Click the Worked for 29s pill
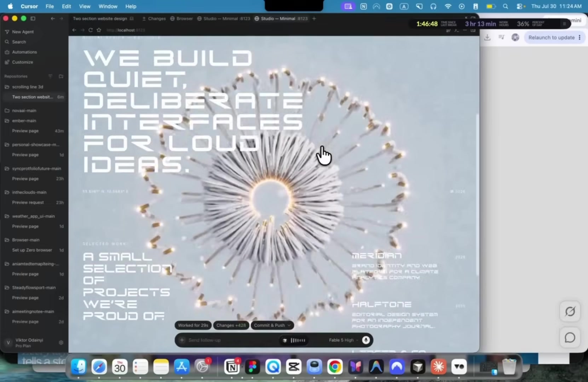The width and height of the screenshot is (588, 382). pyautogui.click(x=193, y=325)
